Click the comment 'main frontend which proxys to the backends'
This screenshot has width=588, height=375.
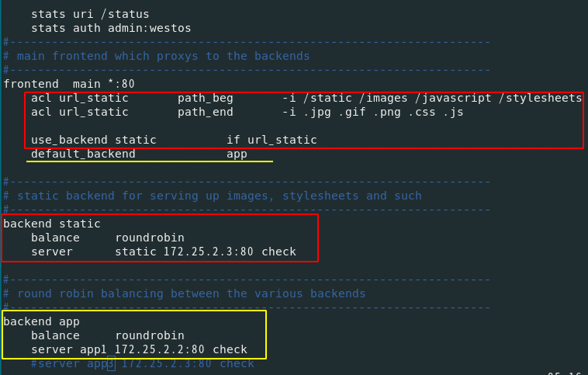[163, 56]
